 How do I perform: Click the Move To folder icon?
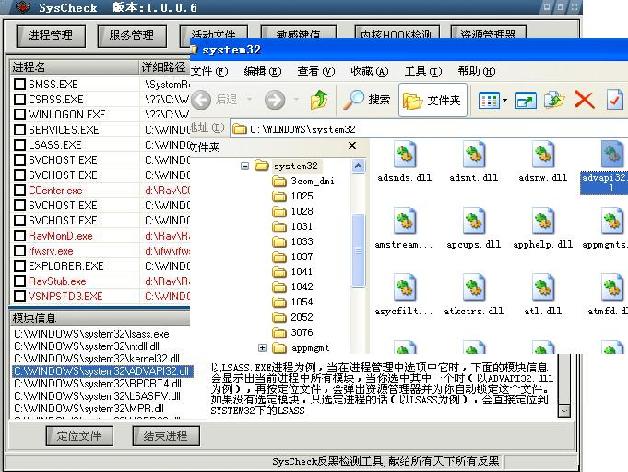coord(526,101)
